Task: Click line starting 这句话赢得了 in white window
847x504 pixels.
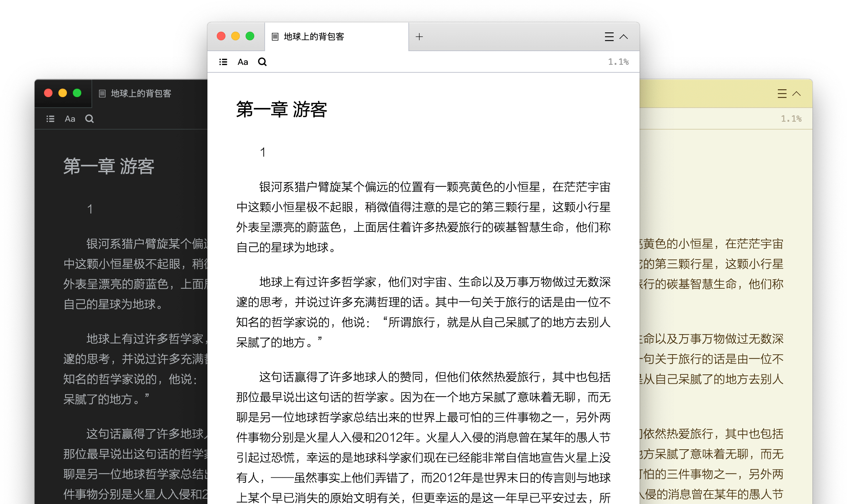Action: pyautogui.click(x=435, y=377)
